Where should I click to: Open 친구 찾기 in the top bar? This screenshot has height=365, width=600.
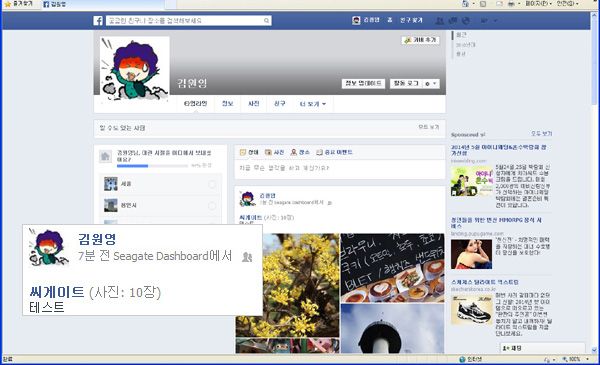click(411, 20)
